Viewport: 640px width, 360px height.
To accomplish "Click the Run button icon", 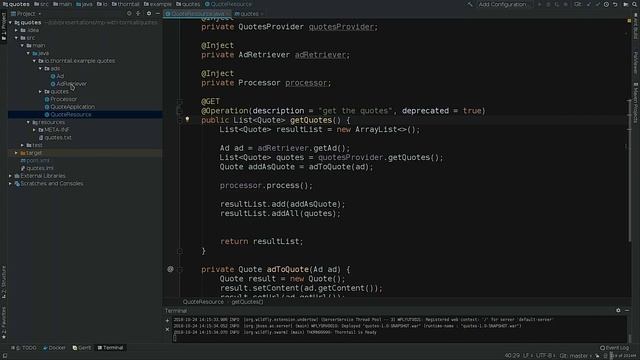I will 539,4.
